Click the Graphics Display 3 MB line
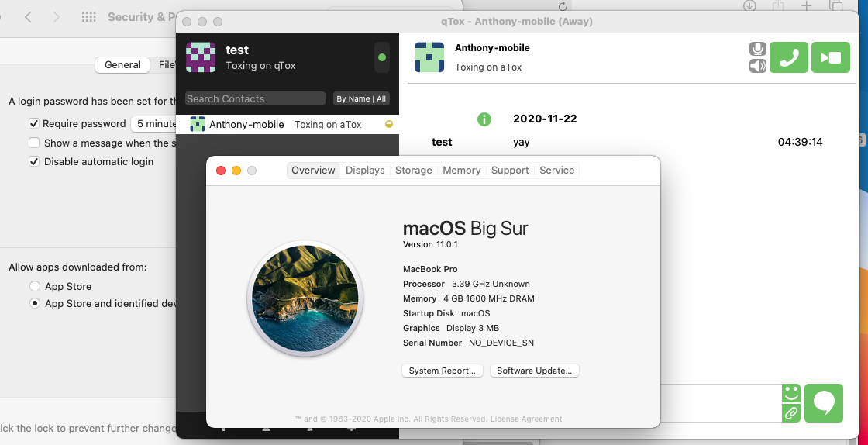 (450, 328)
